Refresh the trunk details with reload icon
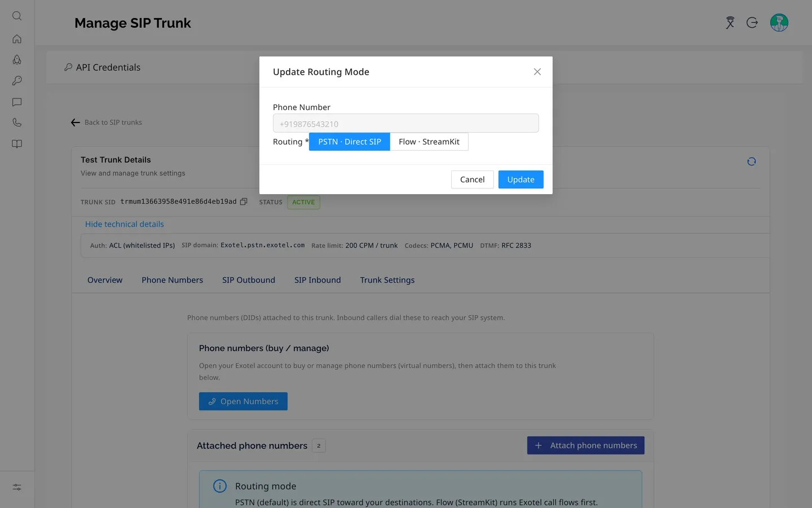The image size is (812, 508). [x=752, y=161]
